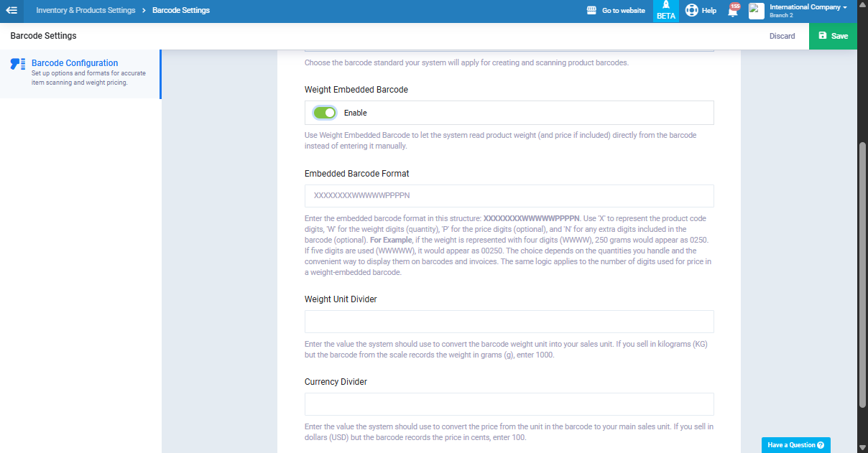Click the floppy disk Save icon

coord(823,36)
